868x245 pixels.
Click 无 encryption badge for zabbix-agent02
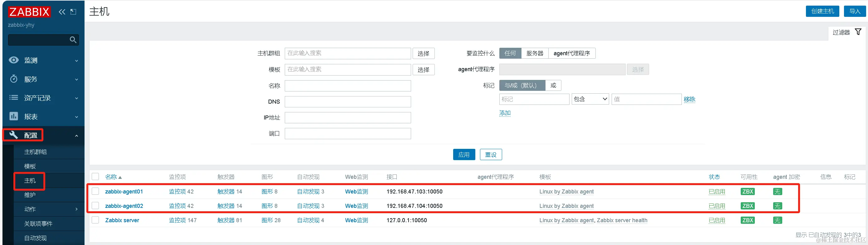pyautogui.click(x=777, y=206)
